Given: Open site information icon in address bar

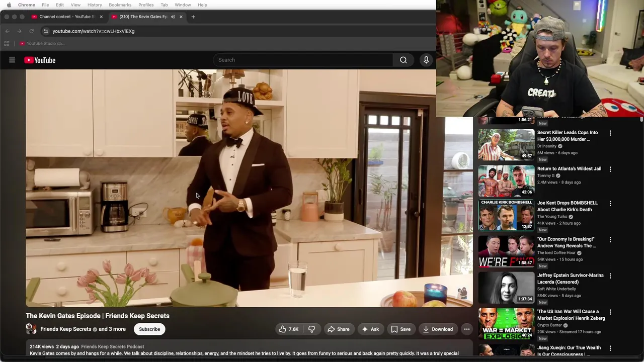Looking at the screenshot, I should [x=46, y=31].
